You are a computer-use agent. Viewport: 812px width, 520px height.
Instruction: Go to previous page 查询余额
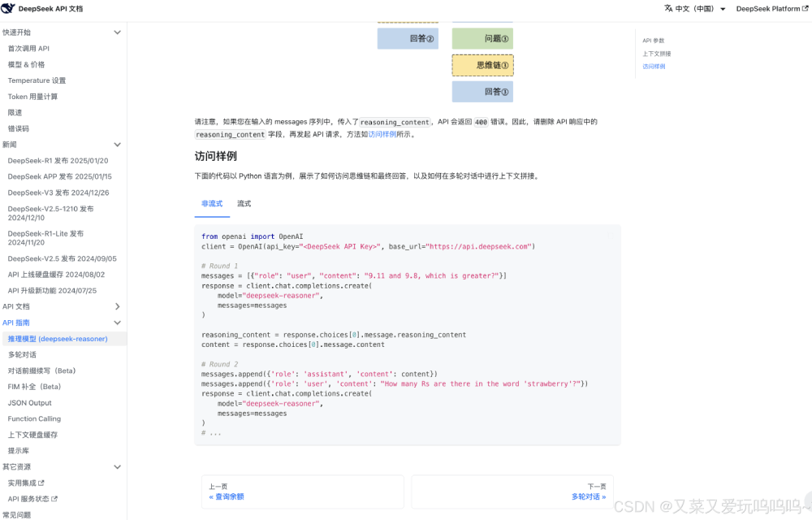click(x=302, y=492)
